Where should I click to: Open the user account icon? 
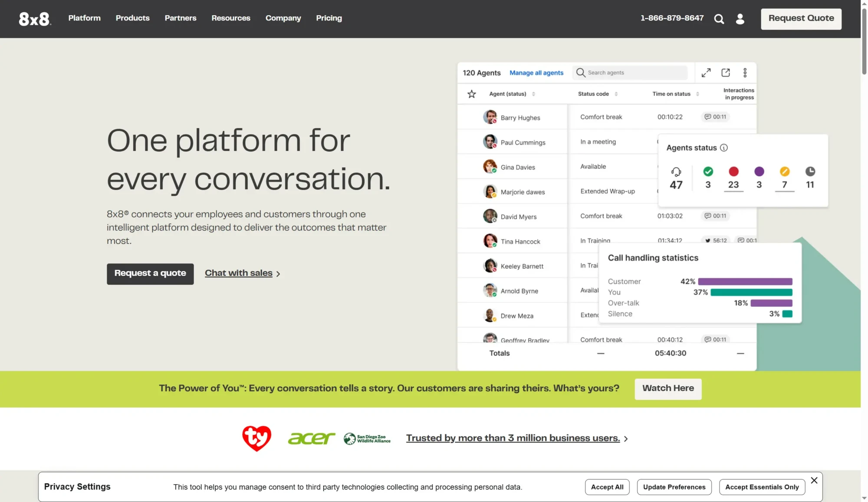[740, 19]
